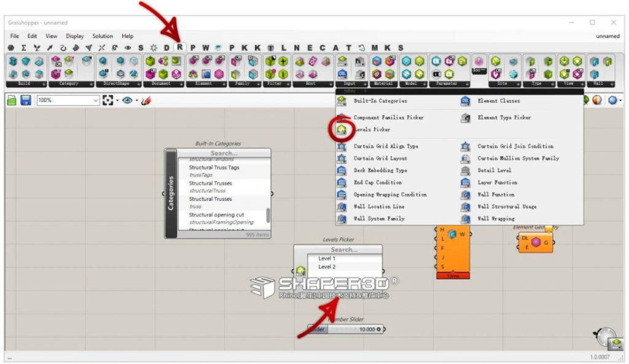The image size is (629, 364).
Task: Expand the DirectShape panel plus button
Action: pyautogui.click(x=138, y=84)
